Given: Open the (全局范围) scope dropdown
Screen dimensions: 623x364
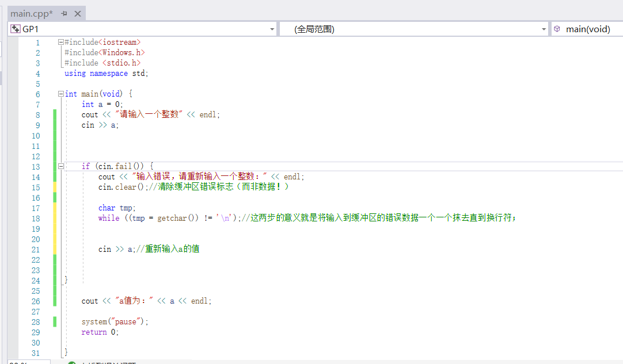Looking at the screenshot, I should pyautogui.click(x=544, y=29).
